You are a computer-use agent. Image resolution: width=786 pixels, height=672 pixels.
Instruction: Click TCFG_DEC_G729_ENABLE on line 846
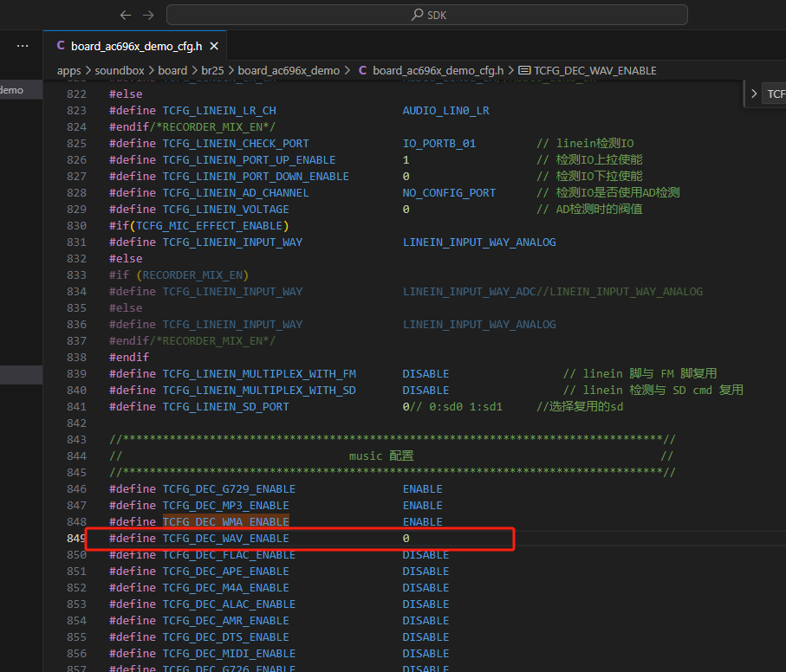(229, 488)
